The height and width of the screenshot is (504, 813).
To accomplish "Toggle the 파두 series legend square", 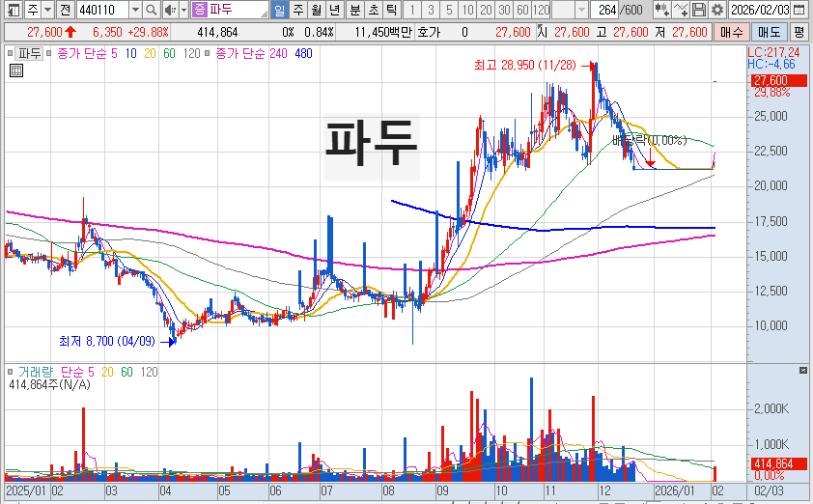I will point(11,53).
